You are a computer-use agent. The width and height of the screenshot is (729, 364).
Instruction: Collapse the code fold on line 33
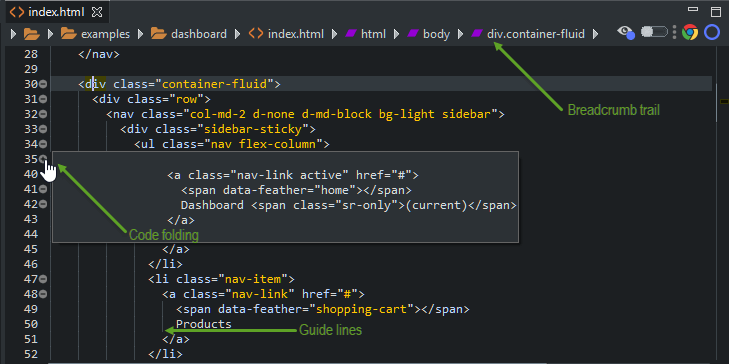tap(43, 129)
